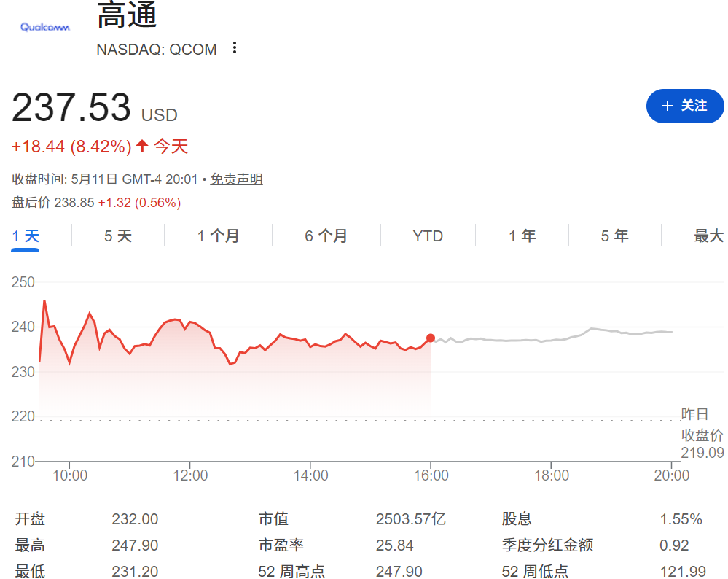
Task: Open the three-dot menu beside NASDAQ: QCOM
Action: point(235,48)
